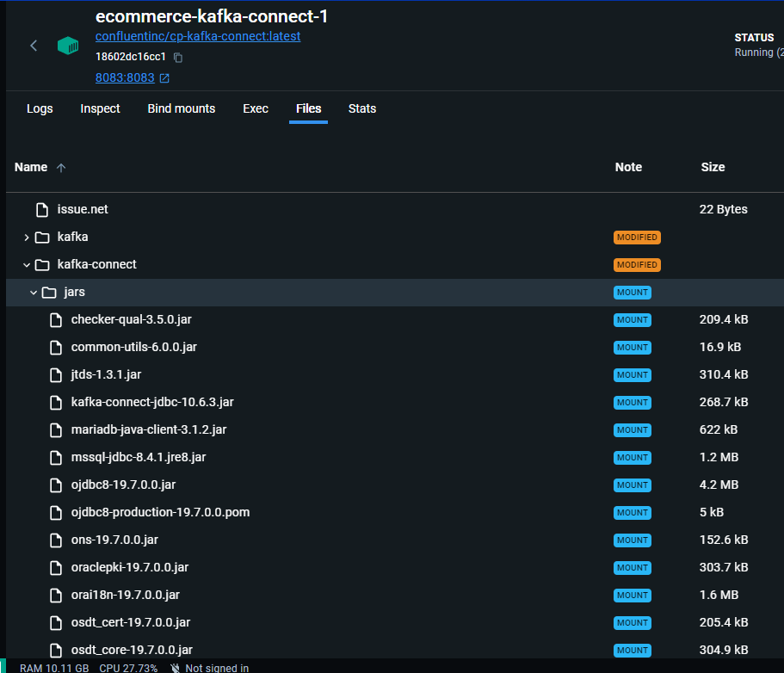The height and width of the screenshot is (673, 784).
Task: Click file icon of checker-qual-3.5.0.jar
Action: tap(56, 319)
